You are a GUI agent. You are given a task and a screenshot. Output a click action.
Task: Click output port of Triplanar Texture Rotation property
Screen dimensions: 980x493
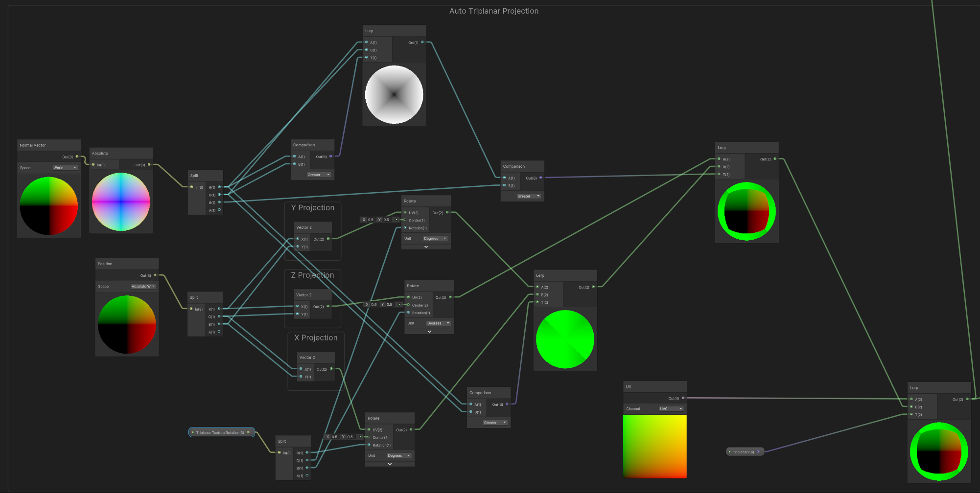248,432
